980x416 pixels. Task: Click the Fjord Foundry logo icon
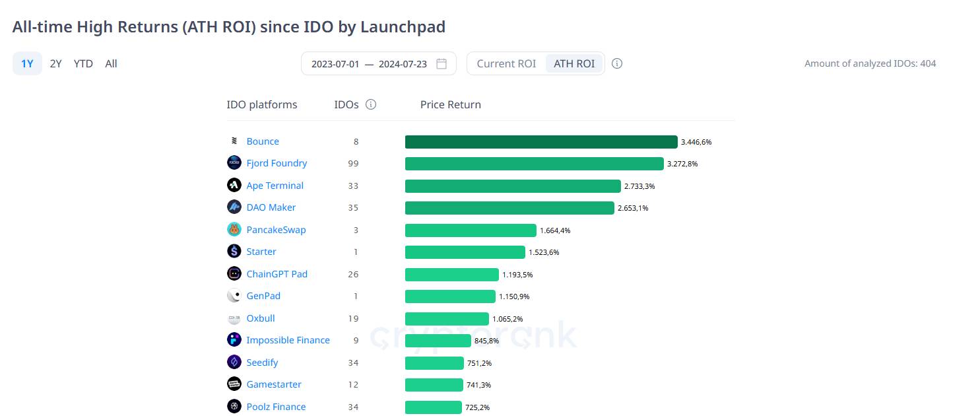click(234, 163)
